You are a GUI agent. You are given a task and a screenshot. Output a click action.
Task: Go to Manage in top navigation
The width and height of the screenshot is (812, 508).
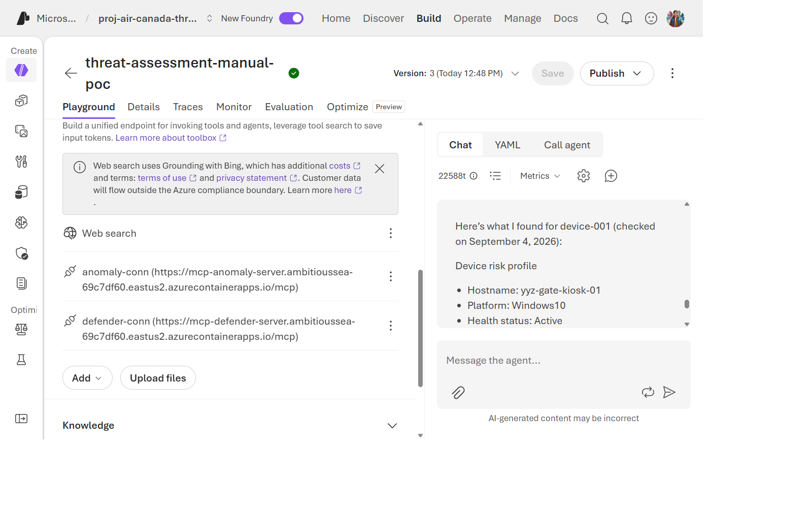click(x=523, y=18)
